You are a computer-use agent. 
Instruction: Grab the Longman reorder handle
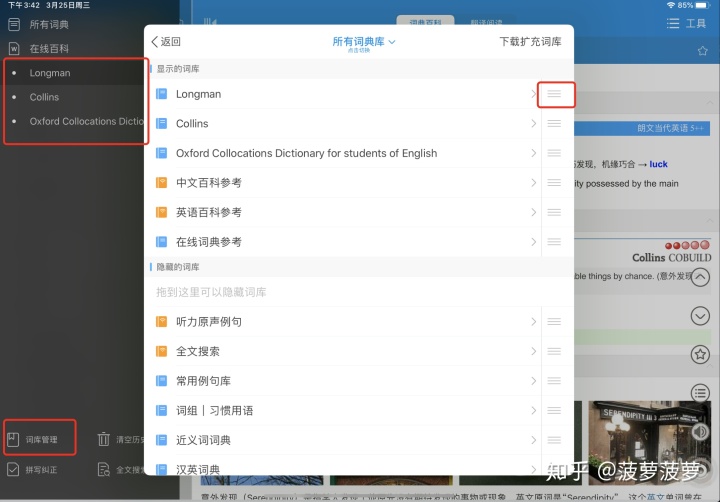tap(554, 94)
